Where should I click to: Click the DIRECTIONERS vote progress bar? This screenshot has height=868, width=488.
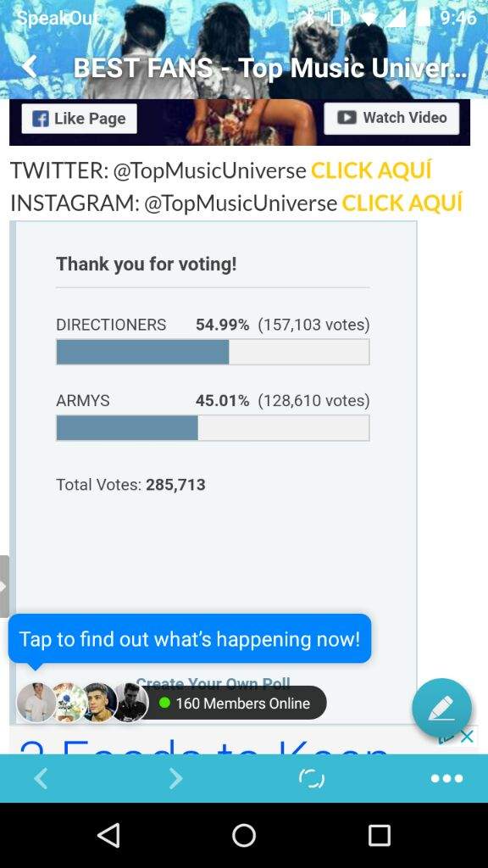[x=213, y=352]
